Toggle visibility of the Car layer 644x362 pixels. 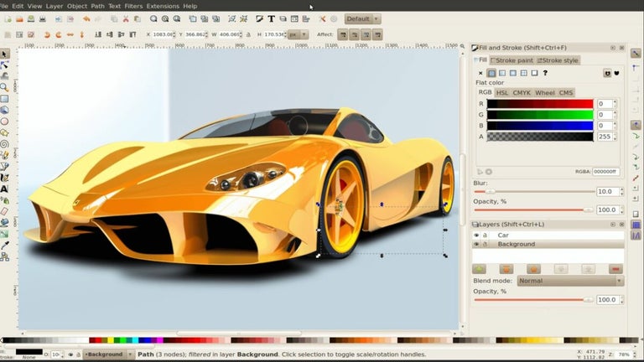476,235
